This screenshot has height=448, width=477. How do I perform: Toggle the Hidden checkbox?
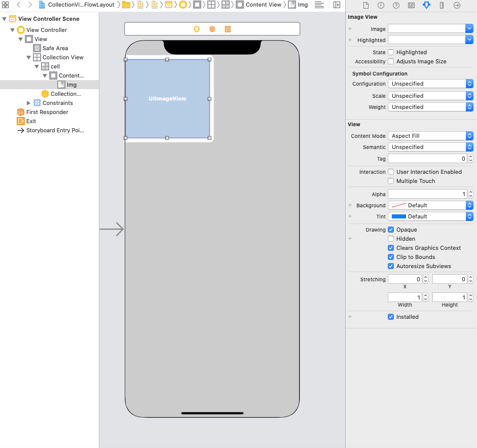click(391, 239)
